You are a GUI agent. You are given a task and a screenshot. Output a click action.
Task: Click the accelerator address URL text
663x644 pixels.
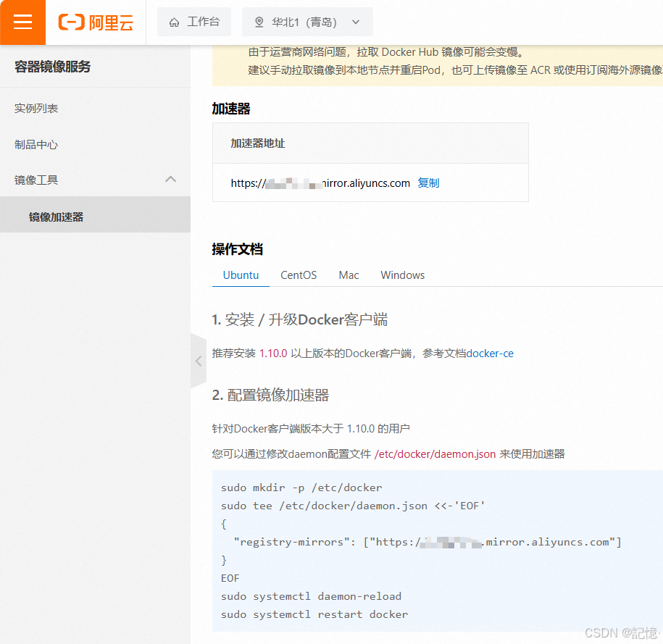320,183
